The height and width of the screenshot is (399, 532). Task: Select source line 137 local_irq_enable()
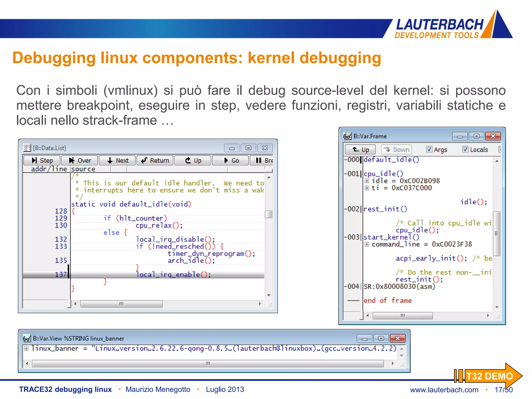[144, 275]
